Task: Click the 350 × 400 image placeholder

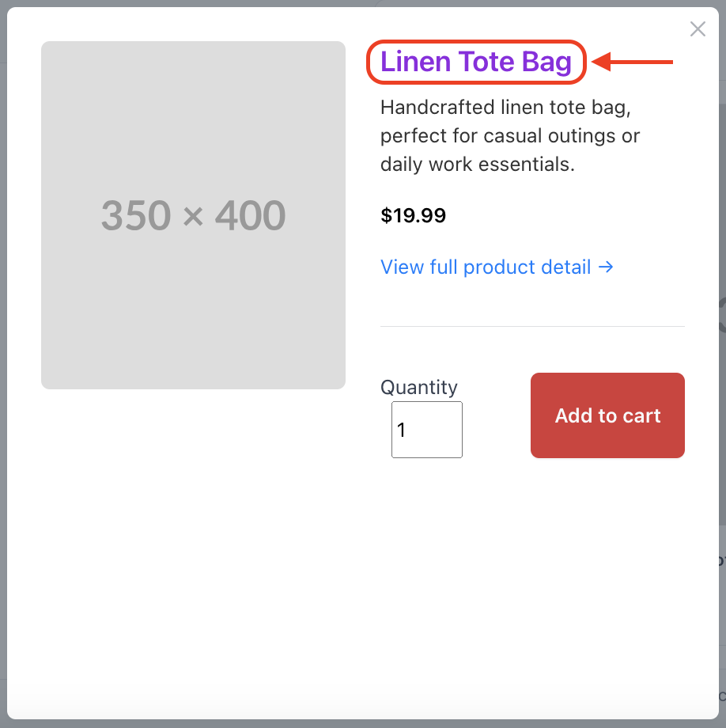Action: click(x=193, y=214)
